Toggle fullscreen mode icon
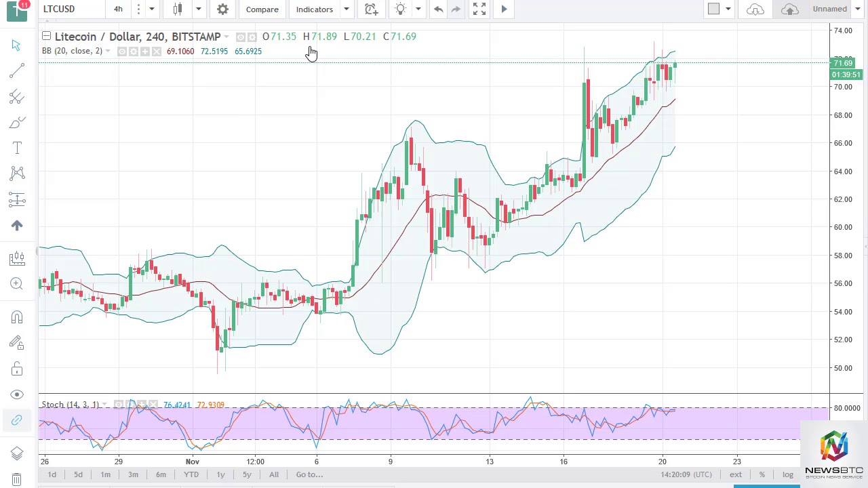This screenshot has height=488, width=868. tap(479, 9)
